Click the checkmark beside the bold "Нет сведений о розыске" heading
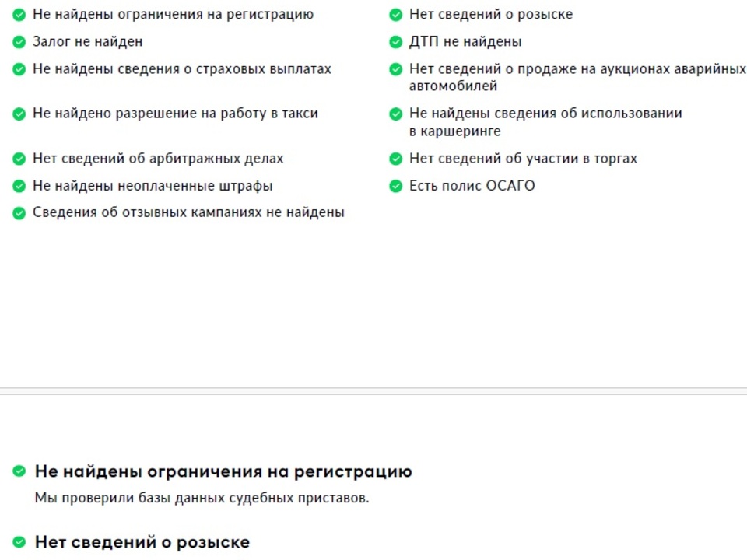Screen dimensions: 747x560 [x=19, y=542]
